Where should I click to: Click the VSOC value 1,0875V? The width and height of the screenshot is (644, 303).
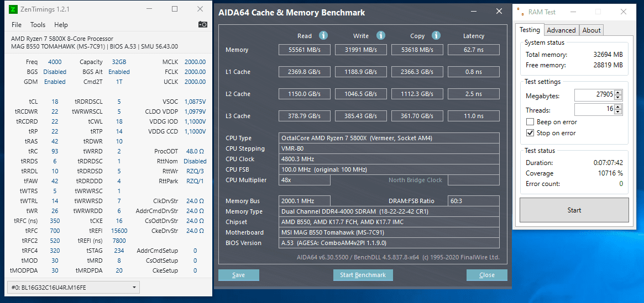coord(195,102)
